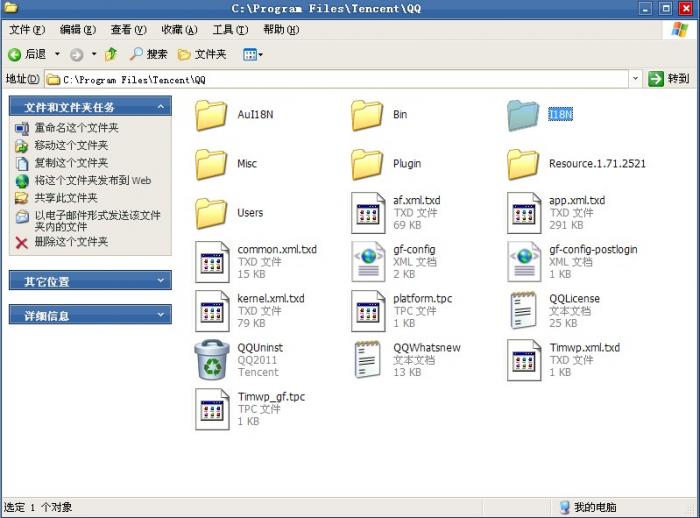The width and height of the screenshot is (700, 518).
Task: Select the Misc folder icon
Action: pos(211,164)
